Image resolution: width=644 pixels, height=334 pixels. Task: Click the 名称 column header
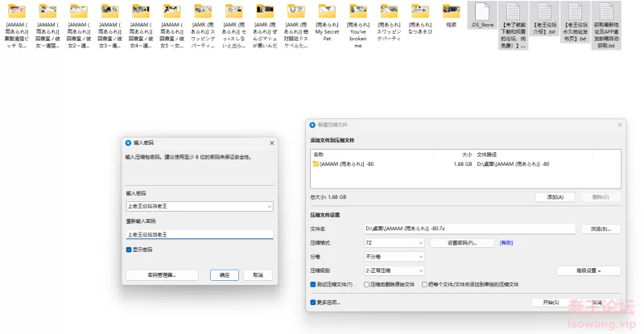[319, 153]
